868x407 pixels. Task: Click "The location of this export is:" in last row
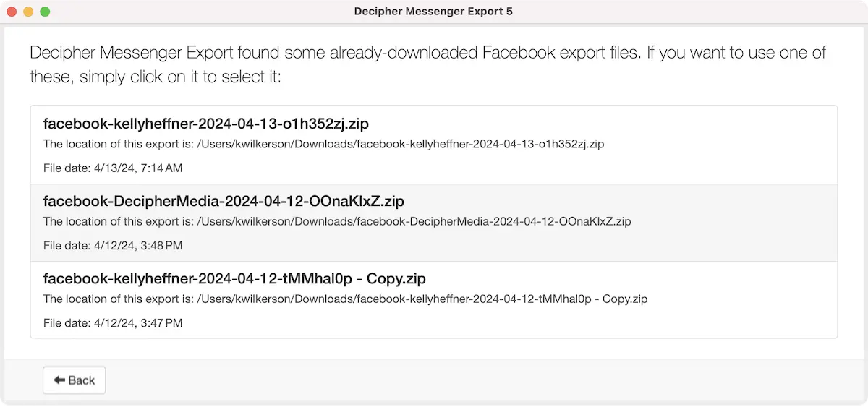[x=118, y=299]
